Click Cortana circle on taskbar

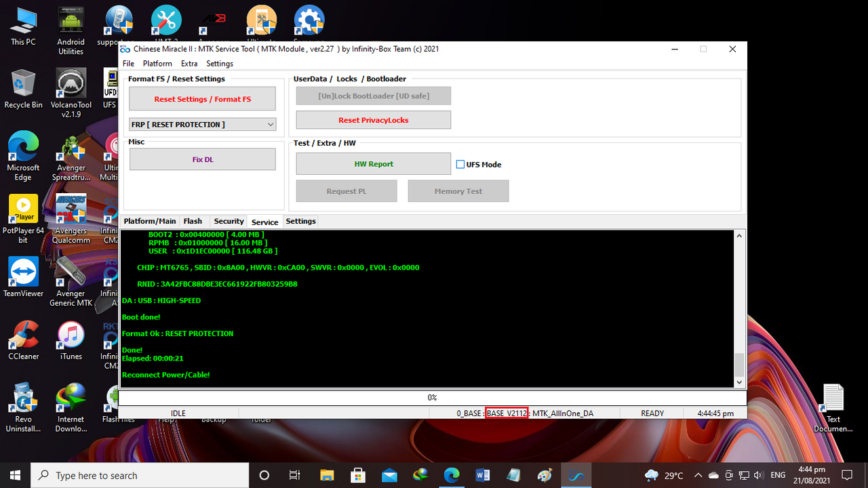264,475
